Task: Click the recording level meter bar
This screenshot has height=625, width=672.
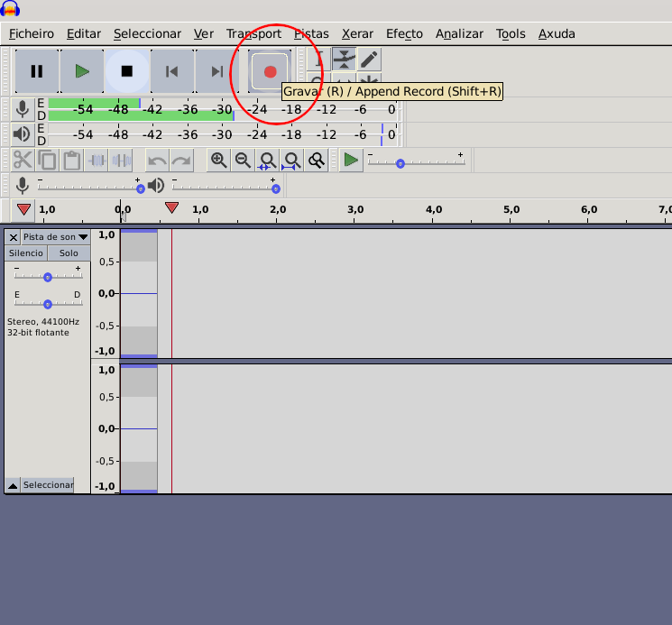Action: (x=223, y=110)
